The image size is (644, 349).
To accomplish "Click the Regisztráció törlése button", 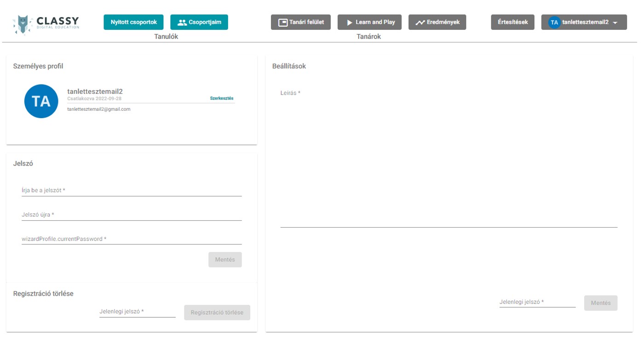I will (x=217, y=313).
